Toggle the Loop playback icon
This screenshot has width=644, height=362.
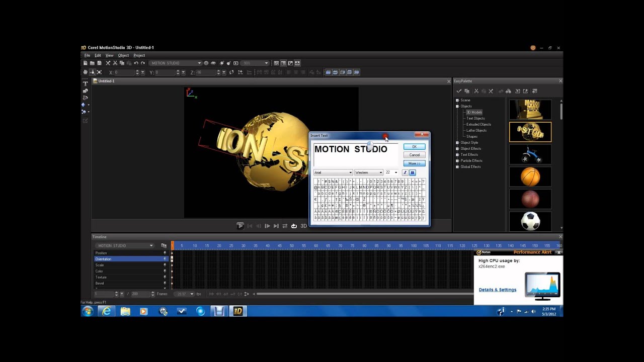click(x=294, y=226)
